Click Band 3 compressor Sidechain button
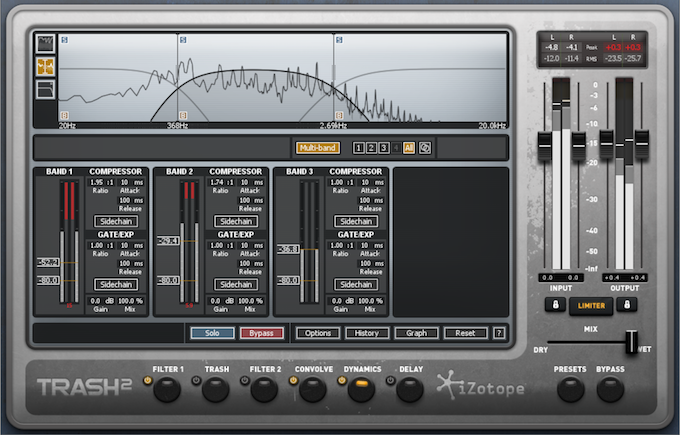The height and width of the screenshot is (435, 680). pos(356,221)
